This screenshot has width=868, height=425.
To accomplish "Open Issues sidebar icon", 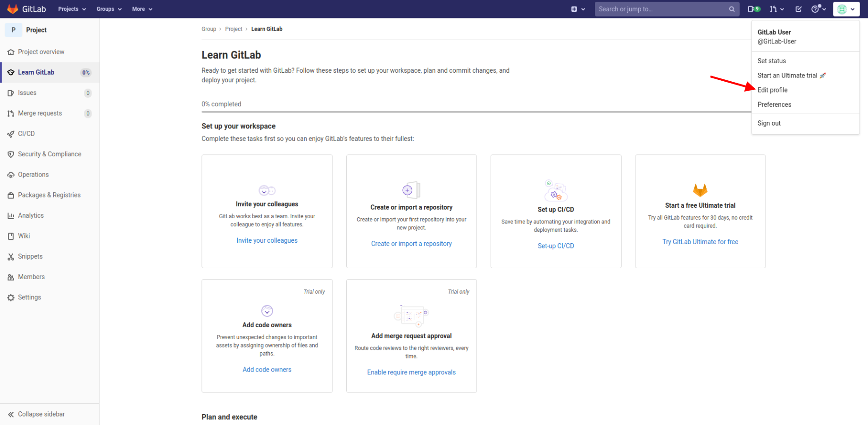I will 11,93.
